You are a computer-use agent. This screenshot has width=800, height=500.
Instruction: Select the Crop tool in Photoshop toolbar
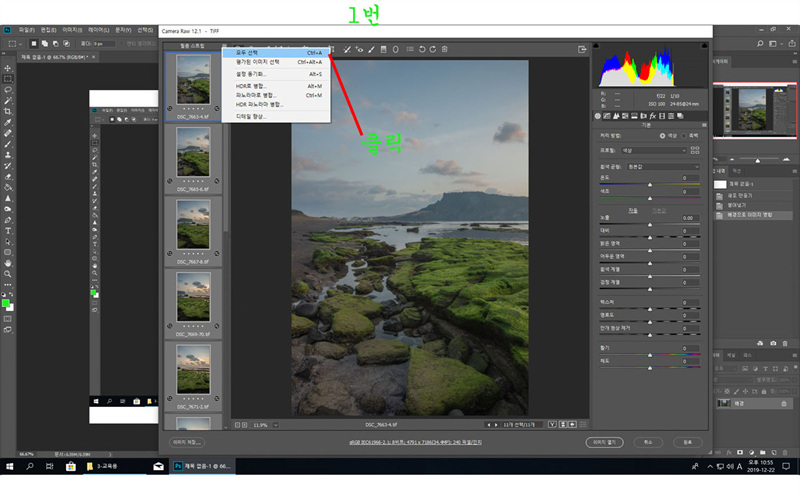point(8,111)
